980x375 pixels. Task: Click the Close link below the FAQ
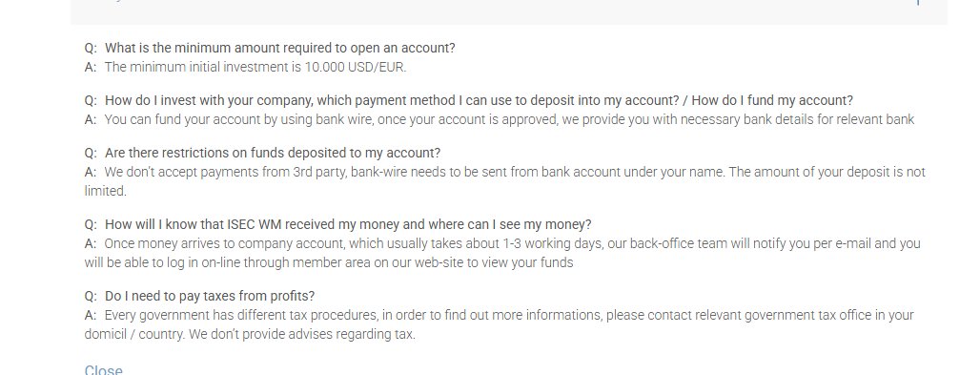pos(103,370)
